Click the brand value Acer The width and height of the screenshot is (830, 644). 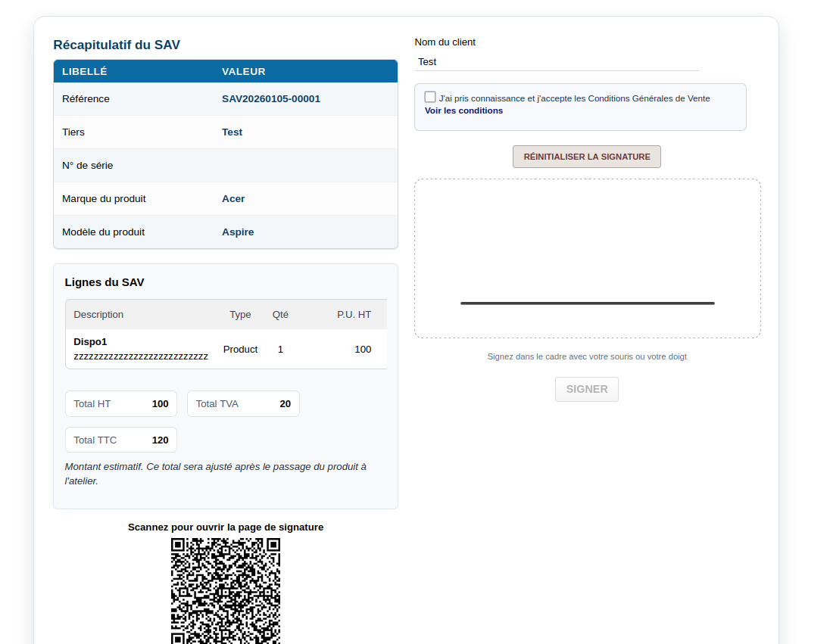(233, 199)
